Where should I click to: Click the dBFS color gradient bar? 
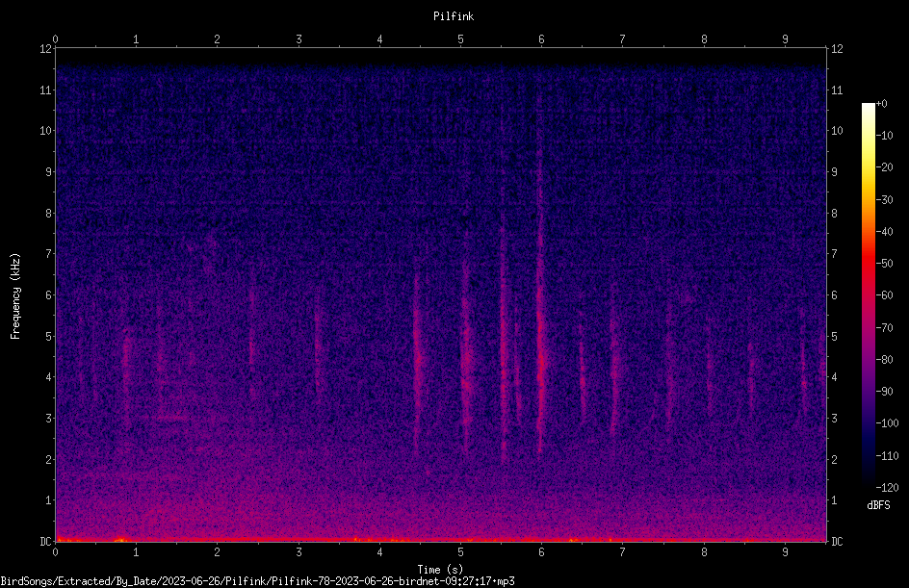point(868,295)
